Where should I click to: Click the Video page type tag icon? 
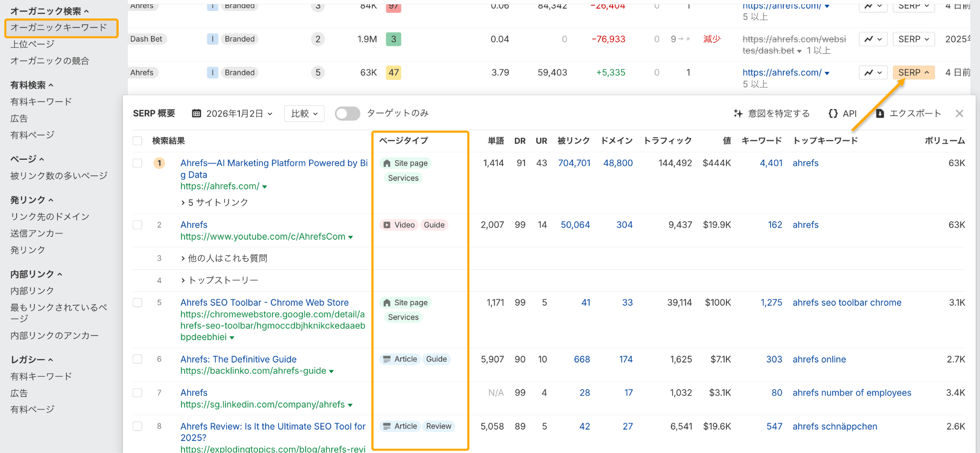coord(387,225)
